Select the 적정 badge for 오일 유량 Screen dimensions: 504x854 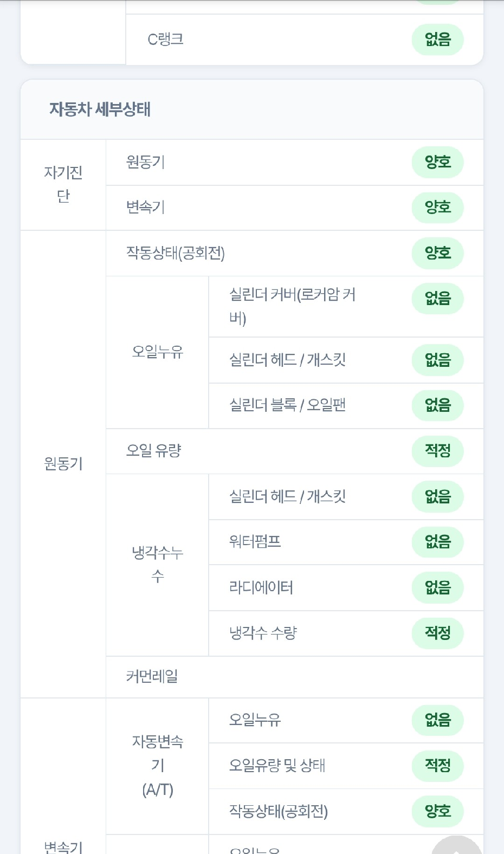(437, 450)
